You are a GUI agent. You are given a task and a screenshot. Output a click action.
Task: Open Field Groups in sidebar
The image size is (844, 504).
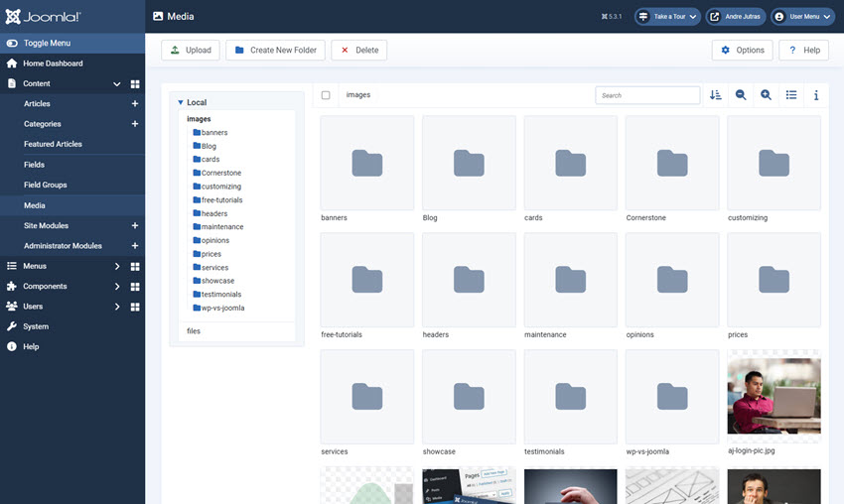(45, 186)
